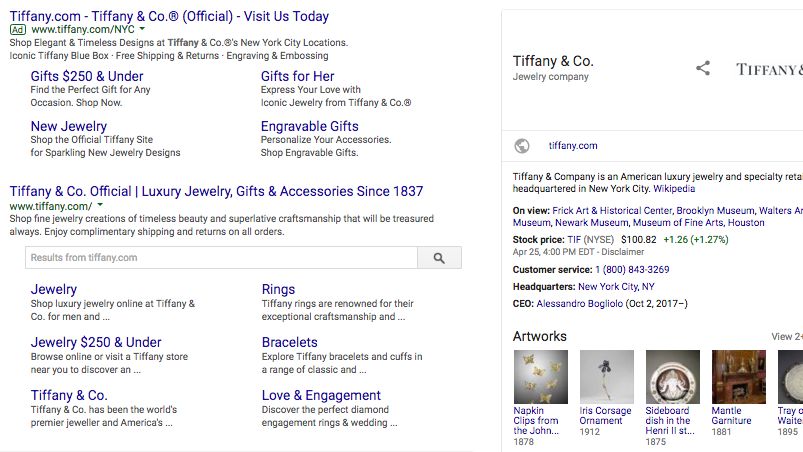
Task: Click in the 'Results from tiffany.com' search field
Action: click(x=220, y=258)
